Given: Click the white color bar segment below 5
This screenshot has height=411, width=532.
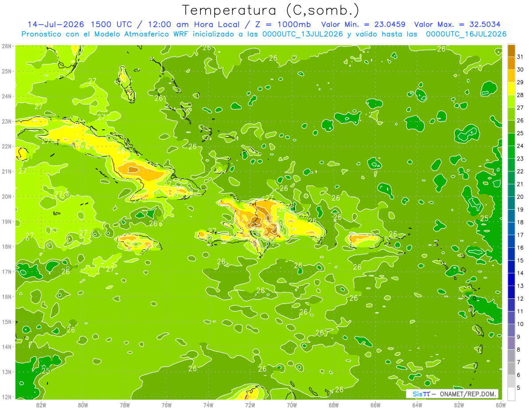Looking at the screenshot, I should pyautogui.click(x=511, y=394).
